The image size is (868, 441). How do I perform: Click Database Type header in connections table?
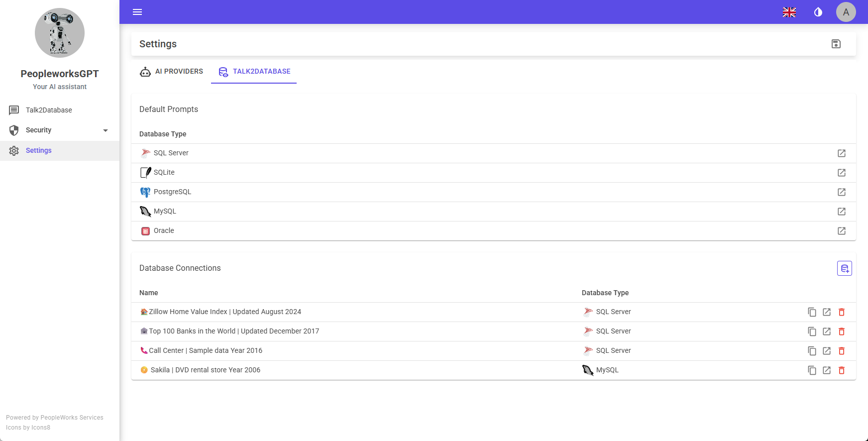(x=605, y=293)
